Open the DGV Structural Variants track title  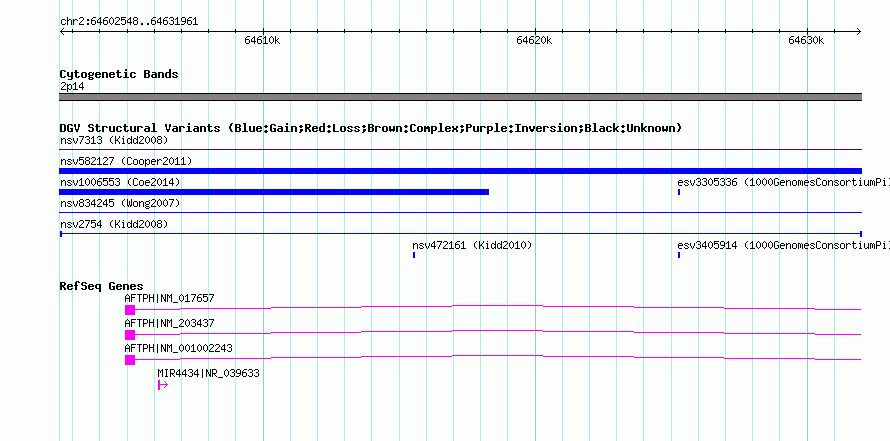coord(371,128)
